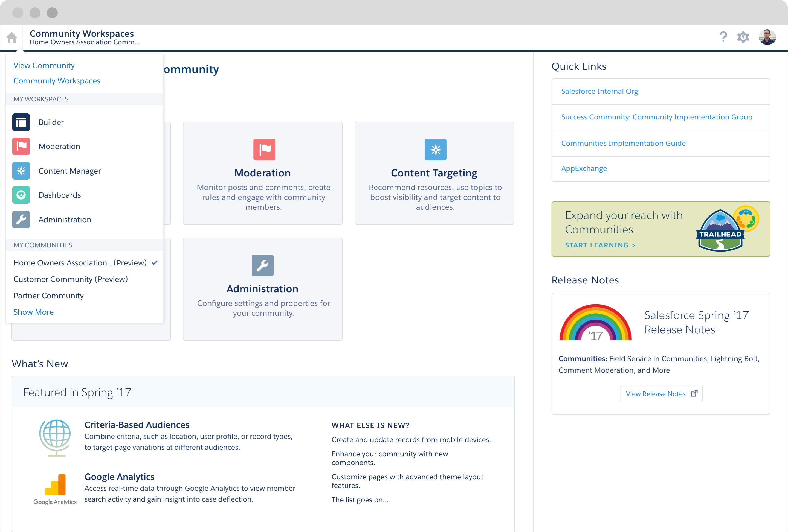Click 'Customize pages with advanced theme layout features.'
Screen dimensions: 788x532
(x=407, y=481)
